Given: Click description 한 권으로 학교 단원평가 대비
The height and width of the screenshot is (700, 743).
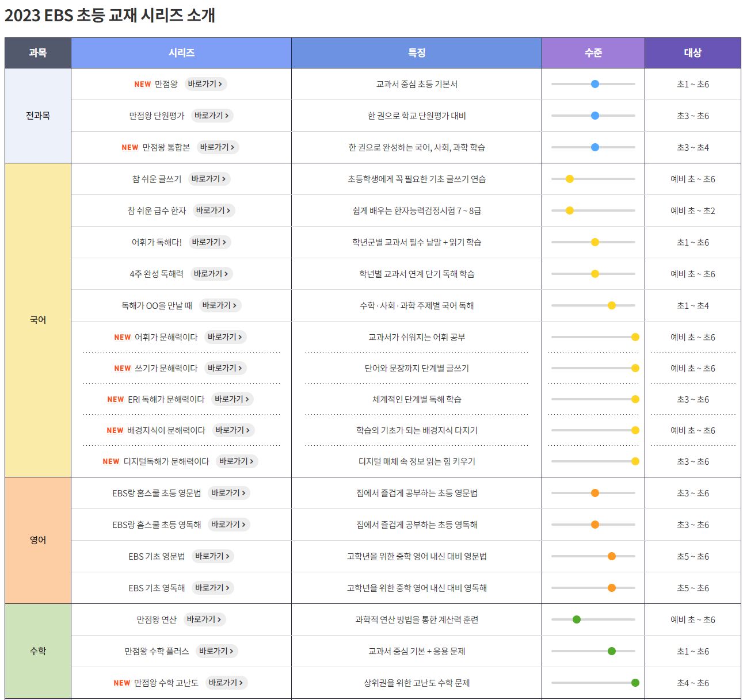Looking at the screenshot, I should coord(417,116).
